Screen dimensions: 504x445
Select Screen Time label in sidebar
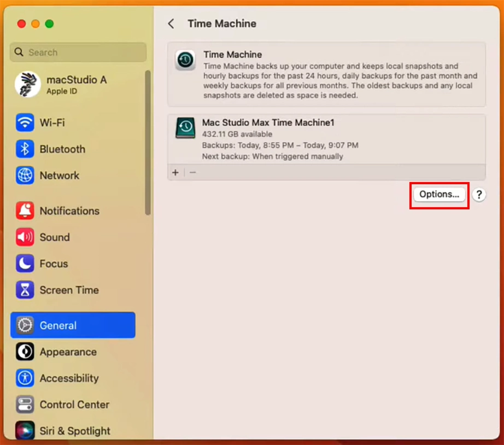click(69, 290)
